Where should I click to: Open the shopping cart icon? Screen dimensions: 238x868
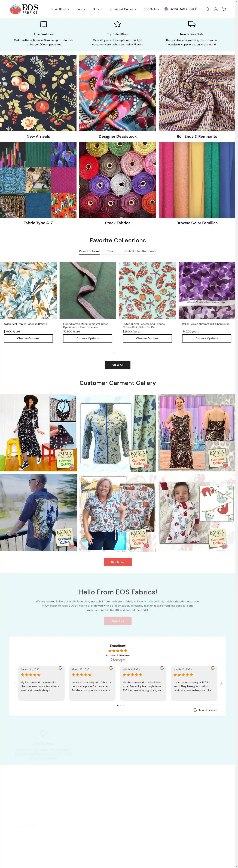tap(224, 9)
